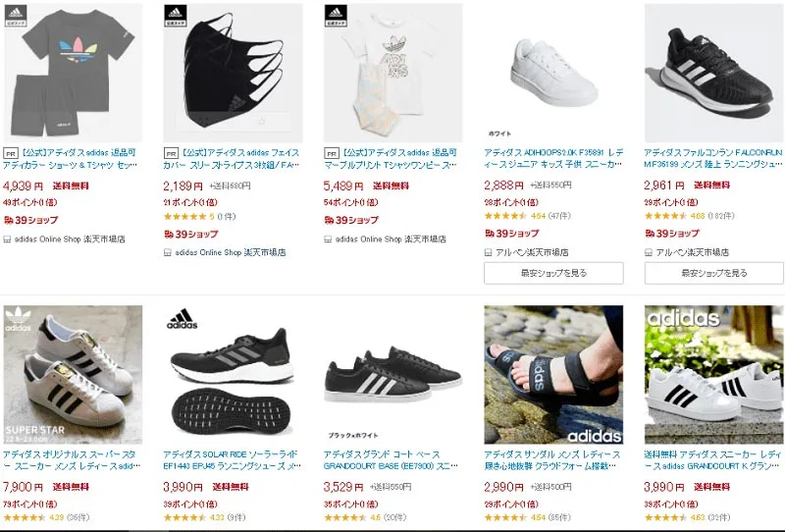
Task: Open the アディダス SOLAR RIDE product title link
Action: tap(233, 461)
